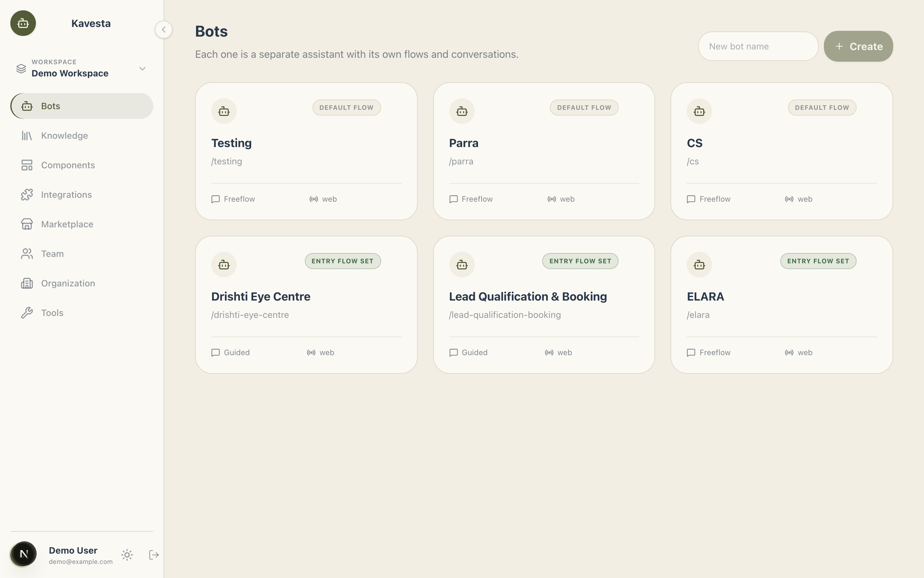The image size is (924, 578).
Task: Log out using the exit arrow icon
Action: [x=154, y=555]
